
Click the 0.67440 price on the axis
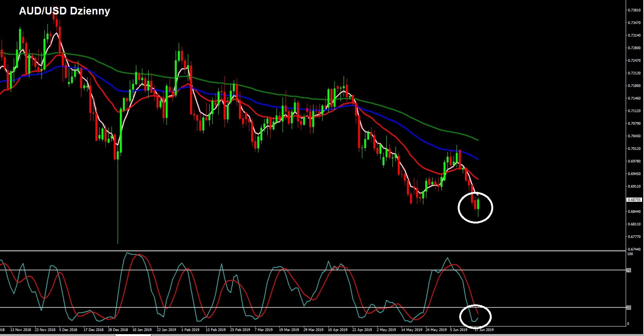click(x=634, y=249)
